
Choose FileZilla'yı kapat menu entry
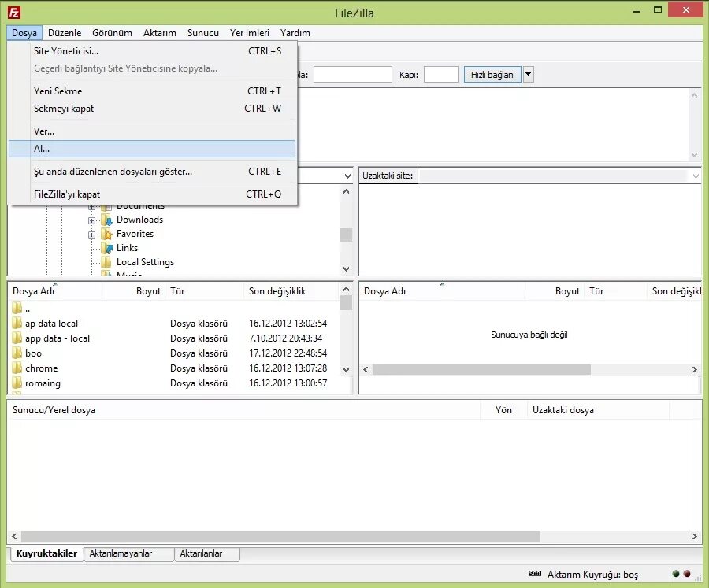pos(152,194)
